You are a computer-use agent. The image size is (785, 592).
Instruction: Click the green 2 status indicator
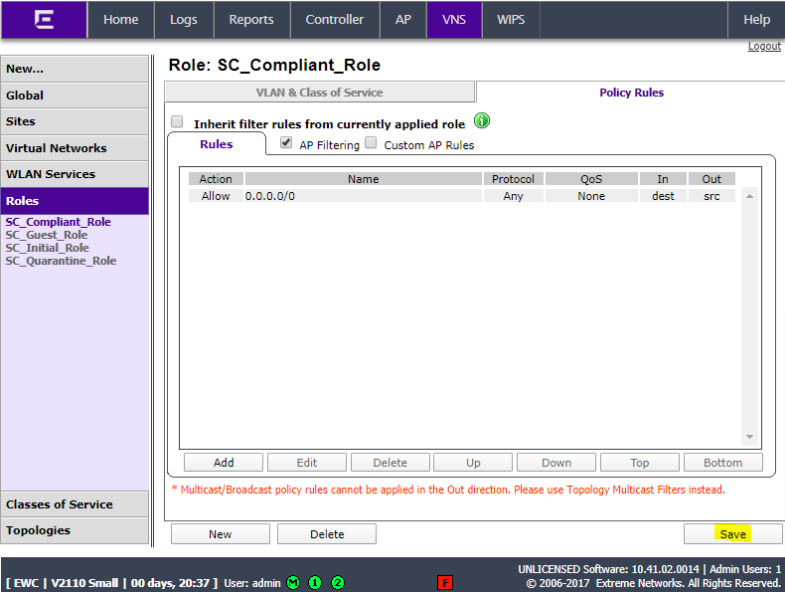pos(338,582)
